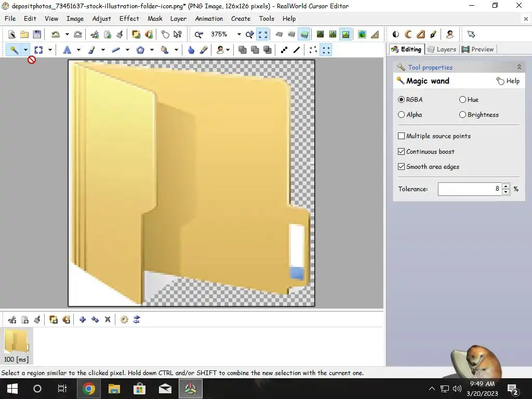Select the Flood fill bucket tool
This screenshot has width=532, height=399.
(x=165, y=50)
